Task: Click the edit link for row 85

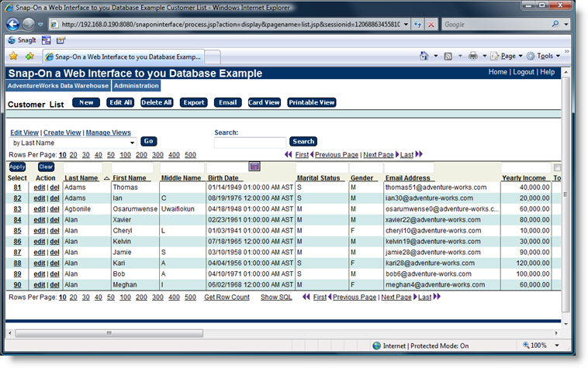Action: [x=39, y=231]
